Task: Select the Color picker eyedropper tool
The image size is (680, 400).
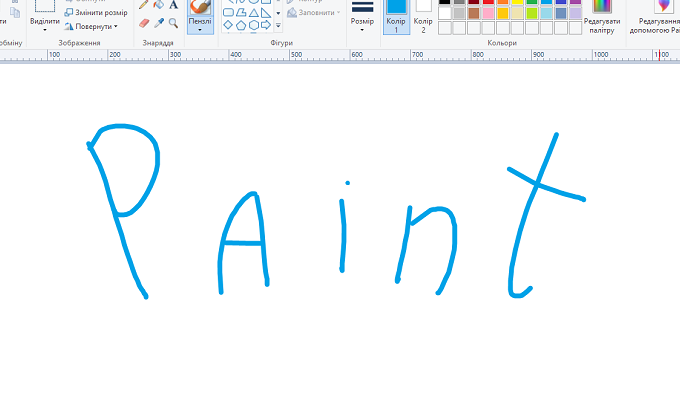Action: pyautogui.click(x=159, y=23)
